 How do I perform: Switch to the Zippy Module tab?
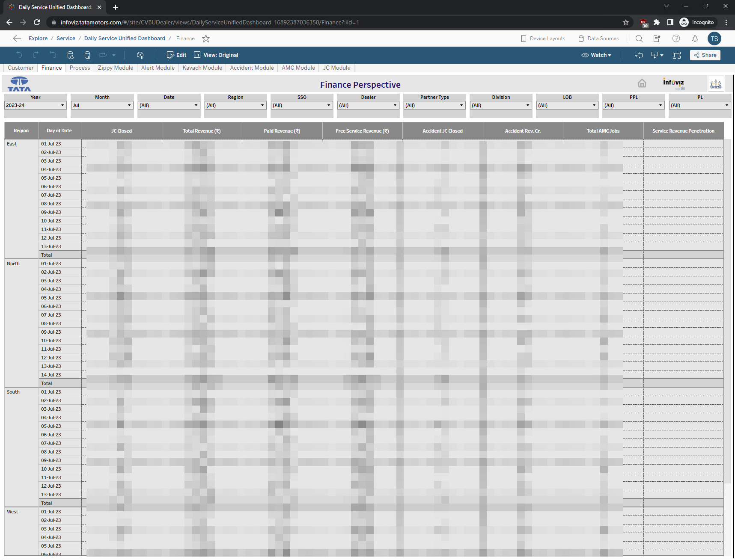(x=116, y=68)
